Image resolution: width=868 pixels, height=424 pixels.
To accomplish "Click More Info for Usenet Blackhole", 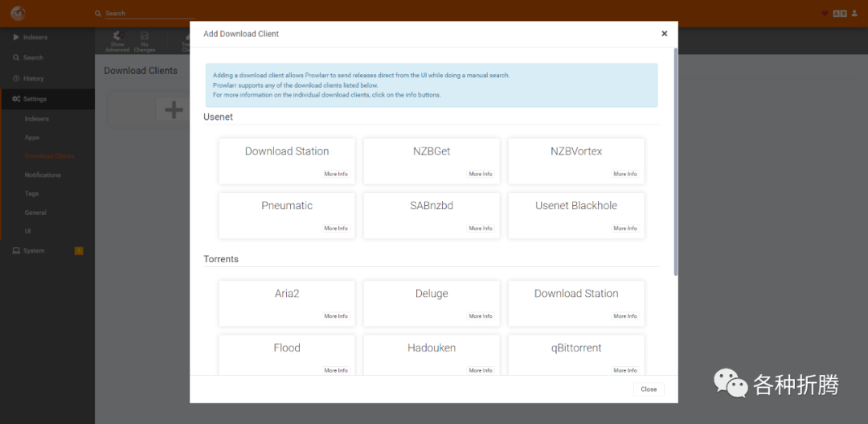I will [625, 228].
